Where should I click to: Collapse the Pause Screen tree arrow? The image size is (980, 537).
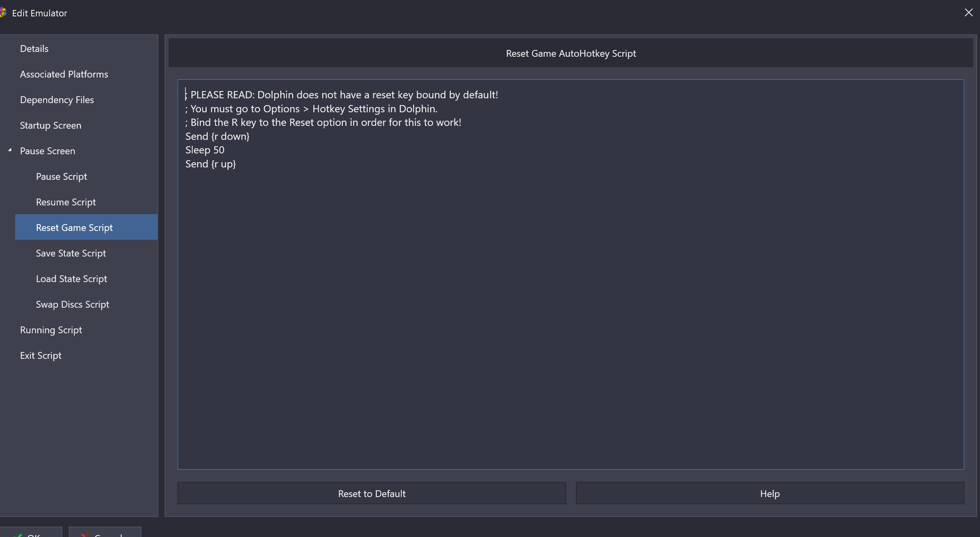(x=10, y=150)
